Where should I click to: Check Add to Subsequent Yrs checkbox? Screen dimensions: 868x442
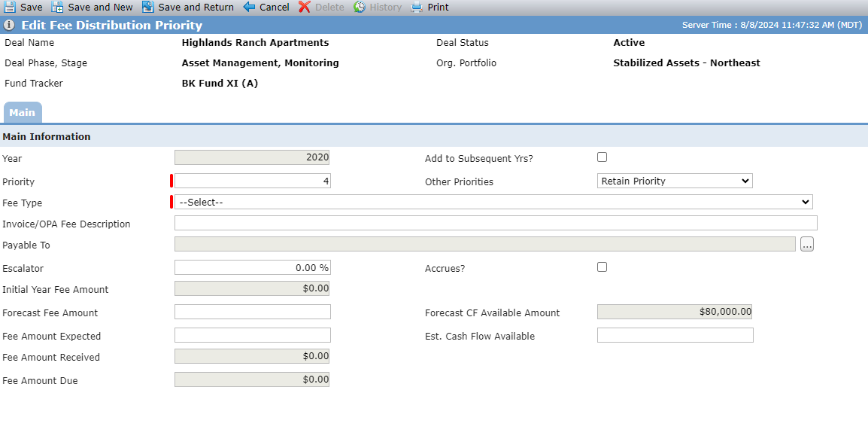pyautogui.click(x=602, y=157)
